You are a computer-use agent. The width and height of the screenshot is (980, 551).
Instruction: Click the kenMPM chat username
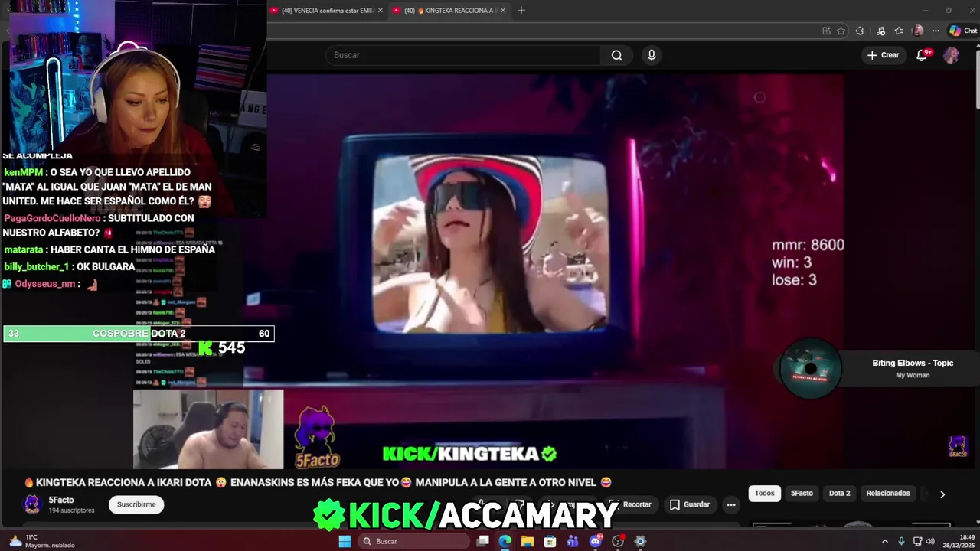pyautogui.click(x=24, y=173)
